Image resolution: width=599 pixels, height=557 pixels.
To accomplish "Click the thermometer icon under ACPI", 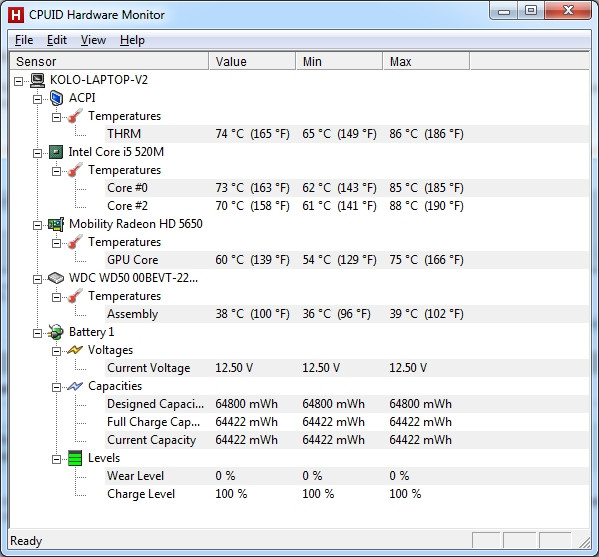I will click(x=75, y=116).
